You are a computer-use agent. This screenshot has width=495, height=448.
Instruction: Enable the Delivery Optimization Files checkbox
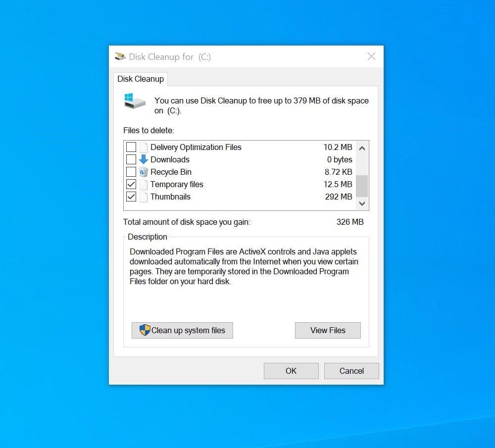[131, 147]
